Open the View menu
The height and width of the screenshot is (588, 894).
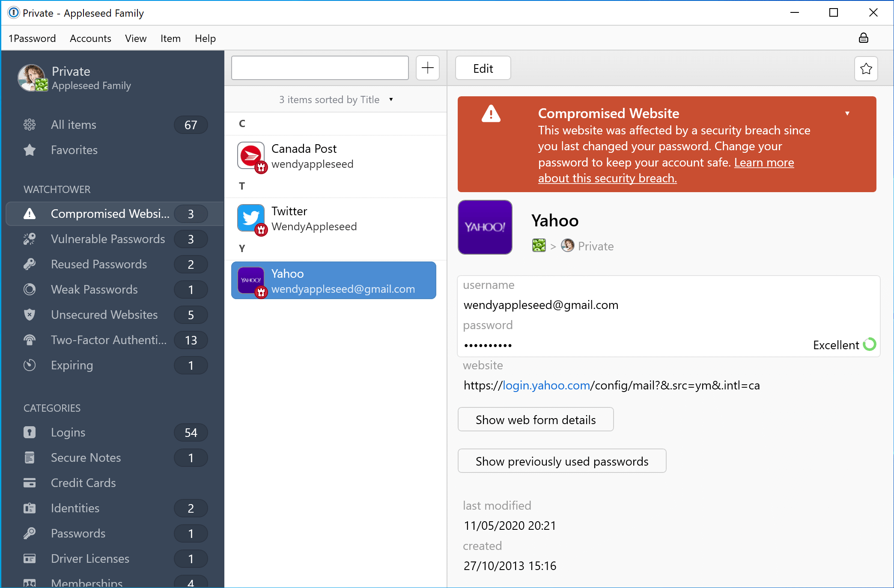pyautogui.click(x=136, y=39)
